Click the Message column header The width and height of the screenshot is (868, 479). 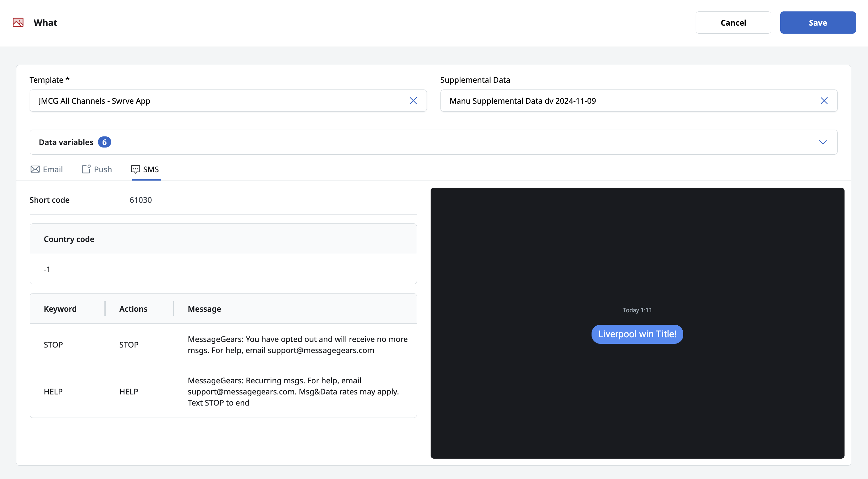click(x=204, y=309)
